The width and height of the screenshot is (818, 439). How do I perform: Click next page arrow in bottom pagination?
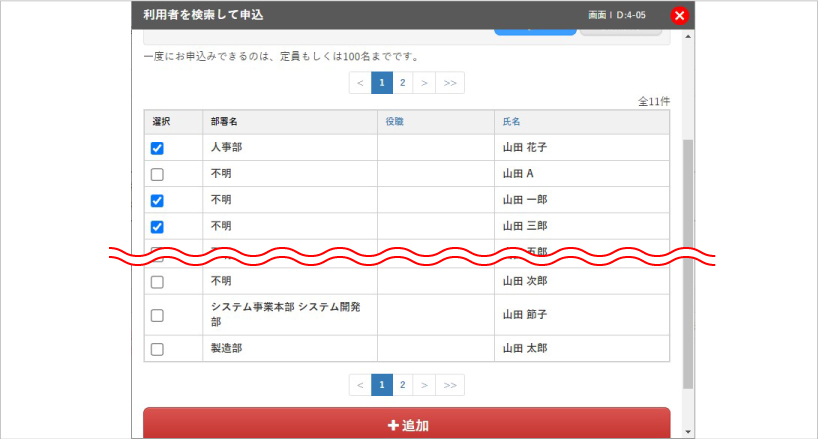[x=424, y=385]
